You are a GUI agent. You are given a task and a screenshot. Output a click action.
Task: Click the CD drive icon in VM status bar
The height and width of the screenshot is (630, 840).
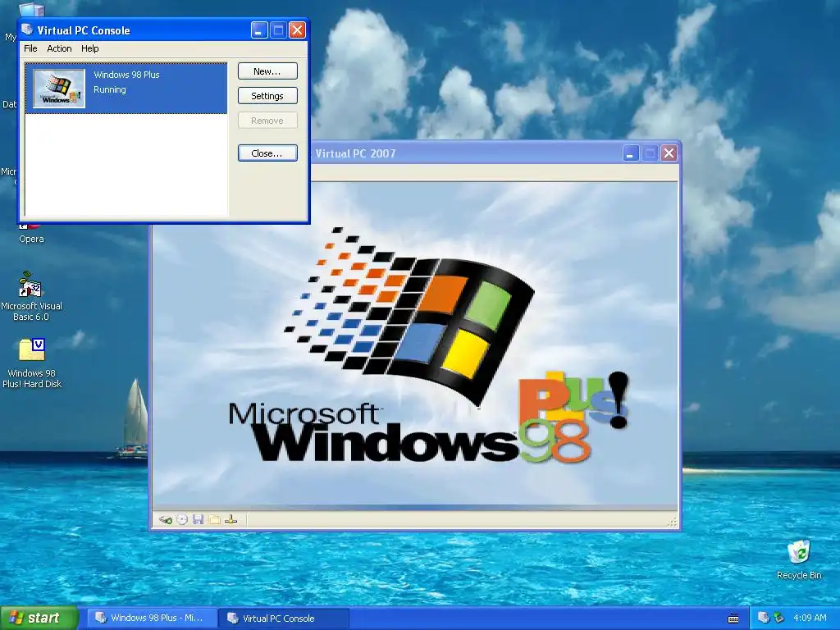click(x=182, y=519)
